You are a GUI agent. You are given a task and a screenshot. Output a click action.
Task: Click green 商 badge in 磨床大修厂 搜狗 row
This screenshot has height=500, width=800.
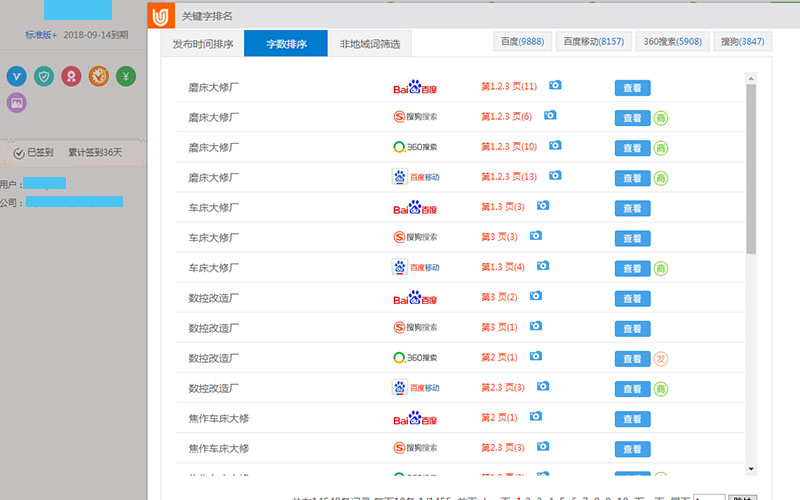click(661, 118)
